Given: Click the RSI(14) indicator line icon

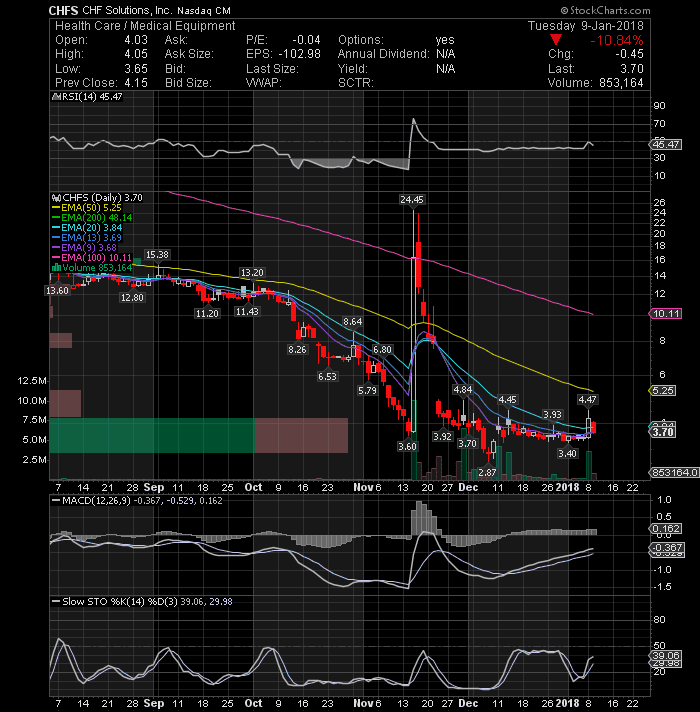Looking at the screenshot, I should [x=56, y=96].
